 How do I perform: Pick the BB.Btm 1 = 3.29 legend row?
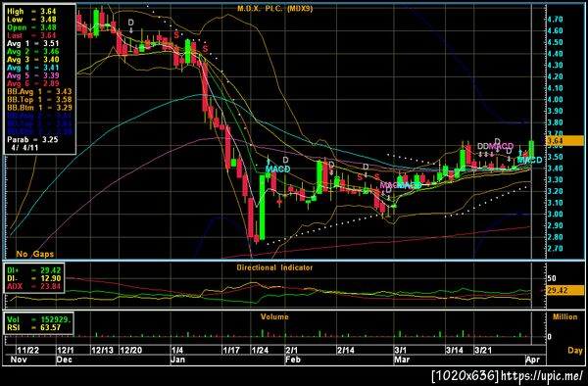tap(39, 107)
